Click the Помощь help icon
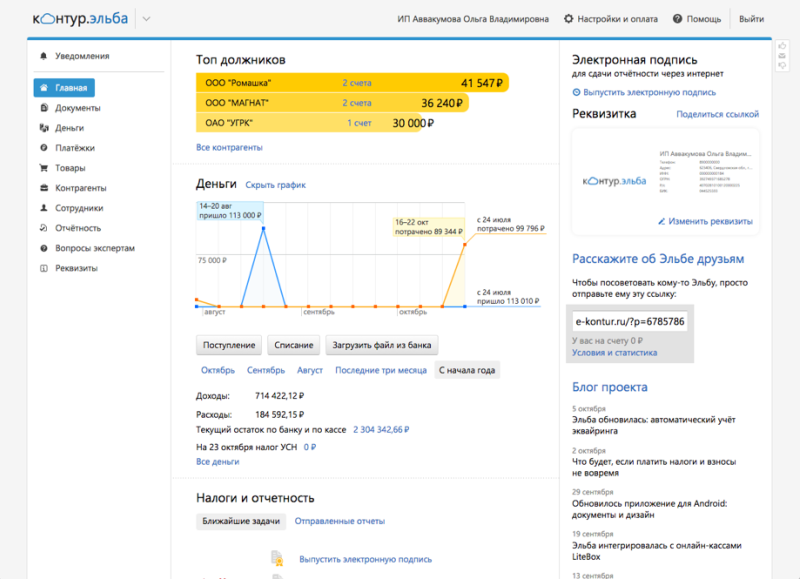This screenshot has width=800, height=579. pos(678,19)
